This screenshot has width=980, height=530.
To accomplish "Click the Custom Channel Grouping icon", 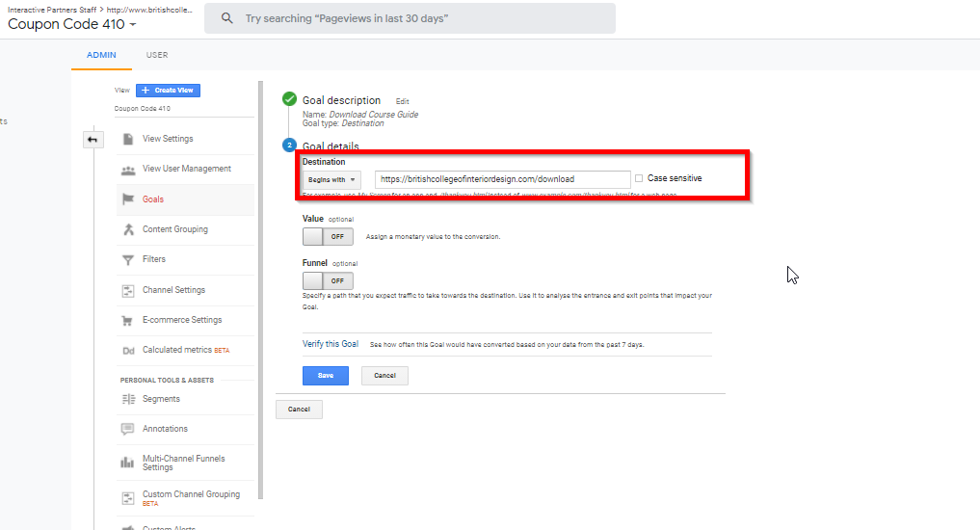I will [128, 498].
